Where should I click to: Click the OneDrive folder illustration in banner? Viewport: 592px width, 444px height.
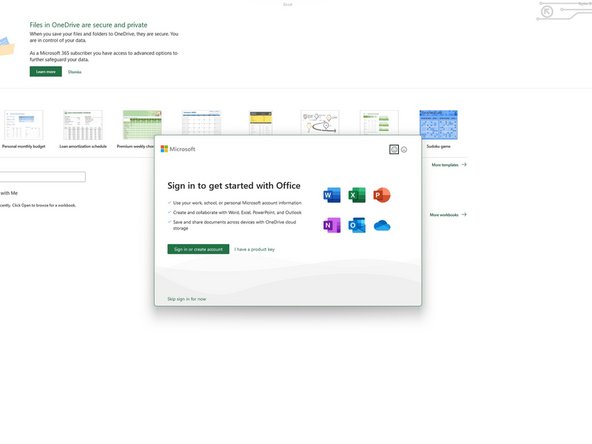point(7,47)
